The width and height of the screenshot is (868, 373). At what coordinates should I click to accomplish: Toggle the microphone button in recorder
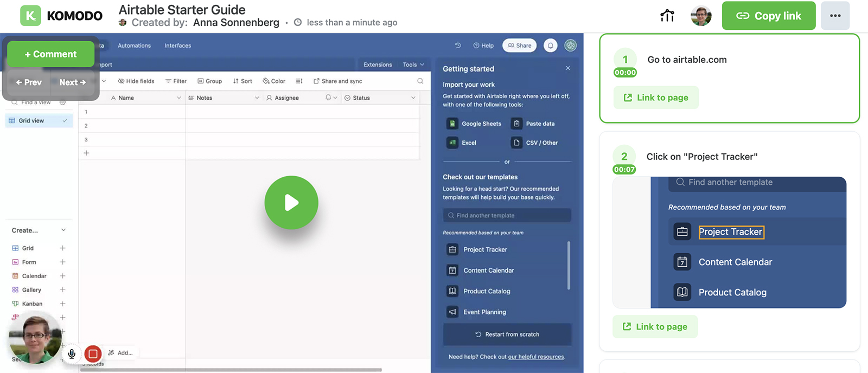[x=71, y=354]
